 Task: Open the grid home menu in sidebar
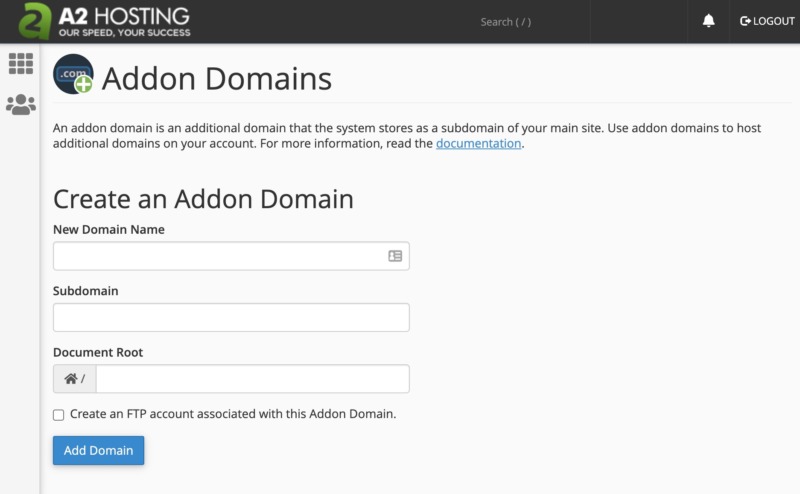click(20, 63)
